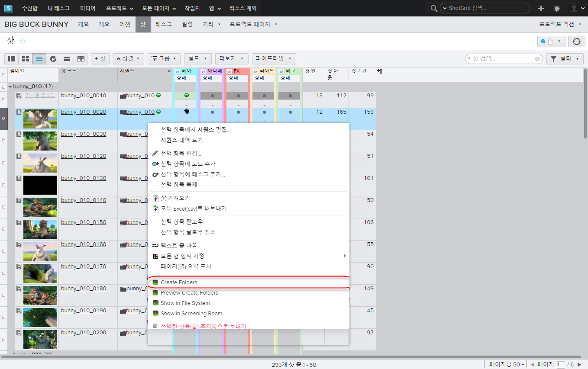Click the ShotGrid logo icon
This screenshot has height=369, width=588.
pos(8,8)
